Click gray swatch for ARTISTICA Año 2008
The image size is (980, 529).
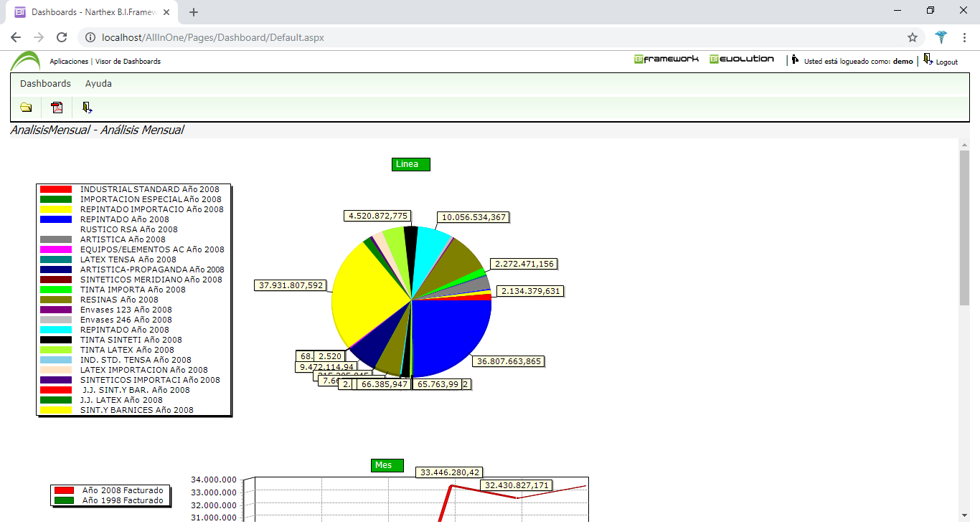point(56,239)
